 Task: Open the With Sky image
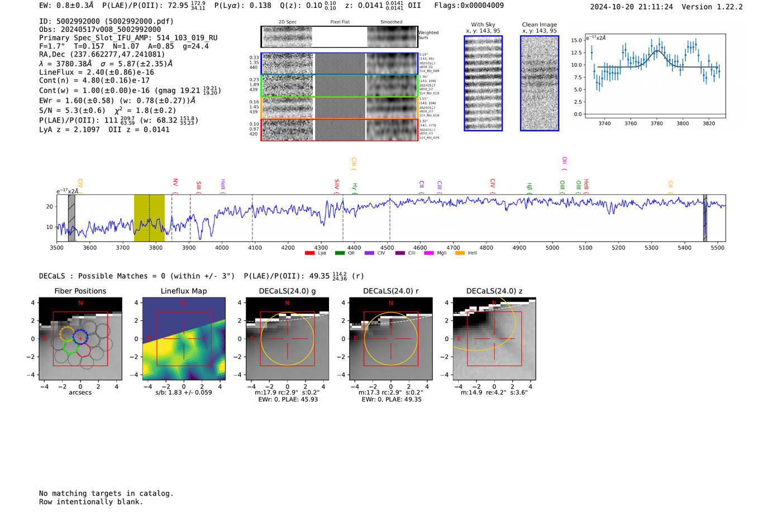(x=483, y=83)
